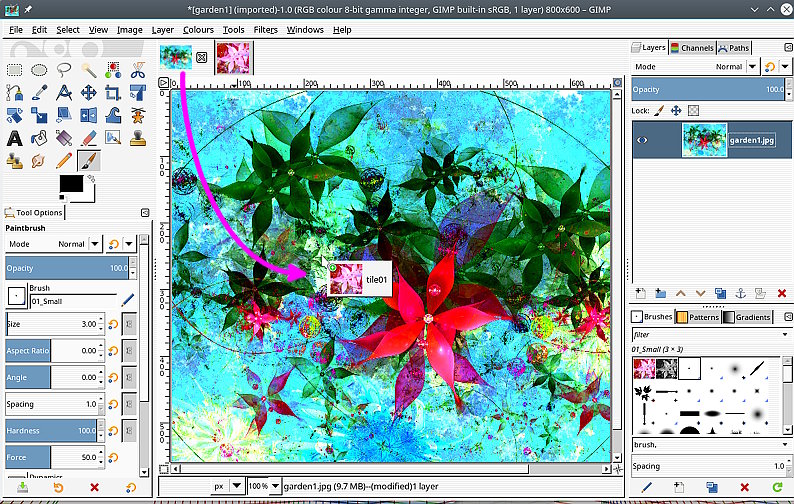This screenshot has height=504, width=794.
Task: Switch to the Channels tab
Action: (692, 48)
